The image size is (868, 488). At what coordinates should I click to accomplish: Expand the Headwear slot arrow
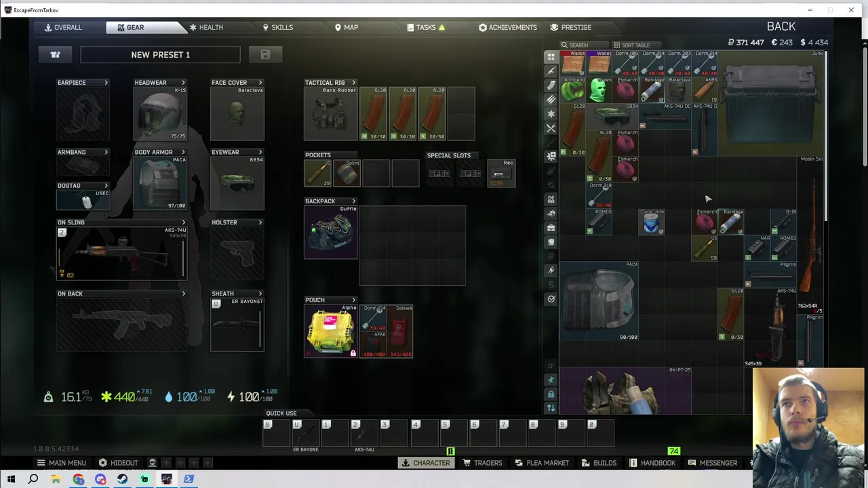tap(183, 83)
